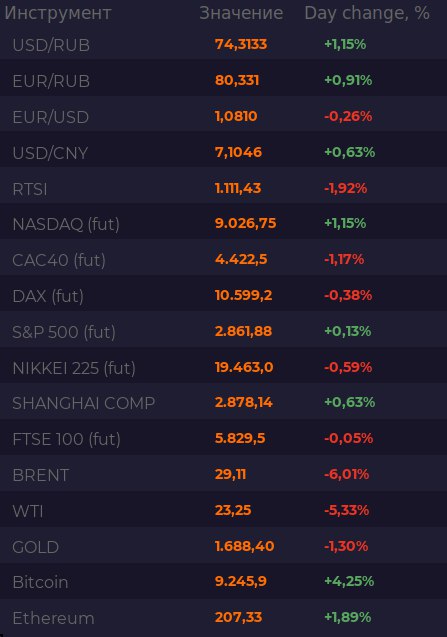Open the EUR/USD pair row

pos(224,116)
